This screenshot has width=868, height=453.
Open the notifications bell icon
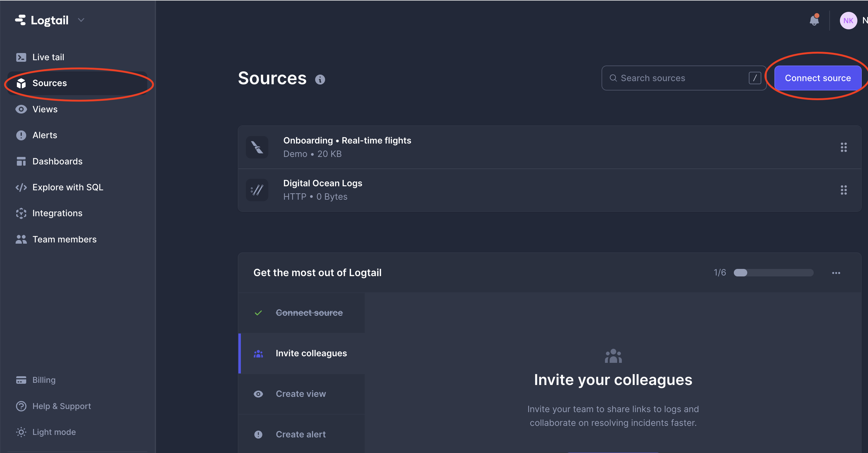tap(814, 20)
